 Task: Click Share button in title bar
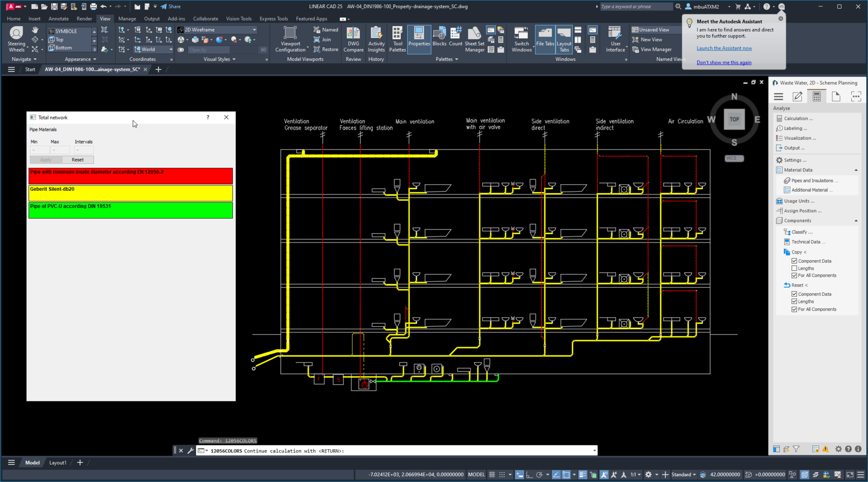[171, 7]
